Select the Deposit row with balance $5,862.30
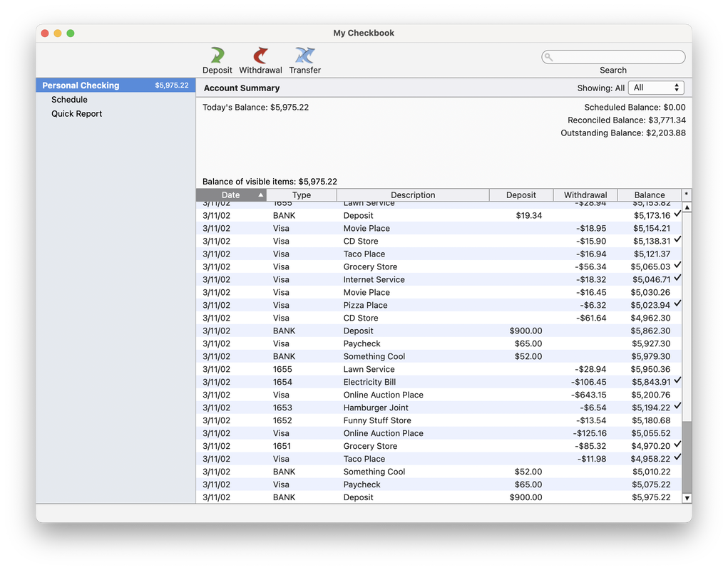This screenshot has width=728, height=570. tap(439, 331)
